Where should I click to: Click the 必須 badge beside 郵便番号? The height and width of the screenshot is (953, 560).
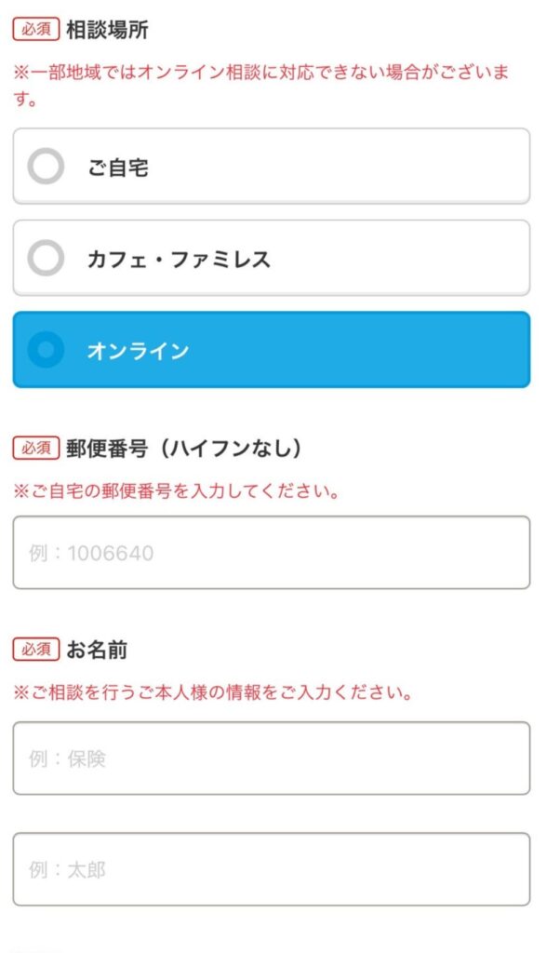tap(36, 448)
